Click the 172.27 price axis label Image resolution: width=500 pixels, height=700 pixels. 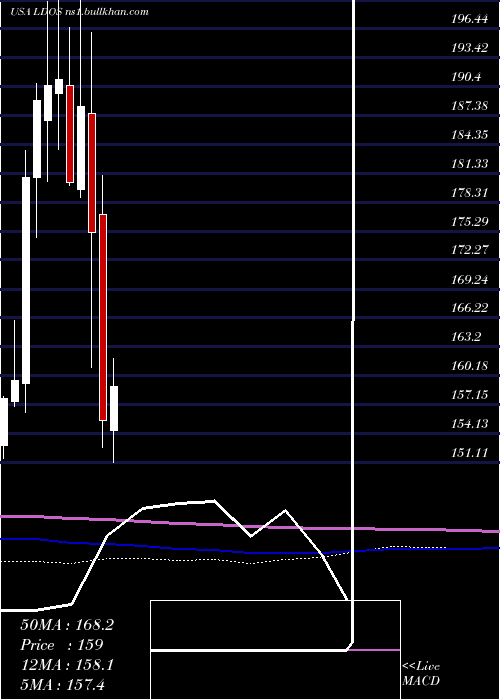click(469, 250)
